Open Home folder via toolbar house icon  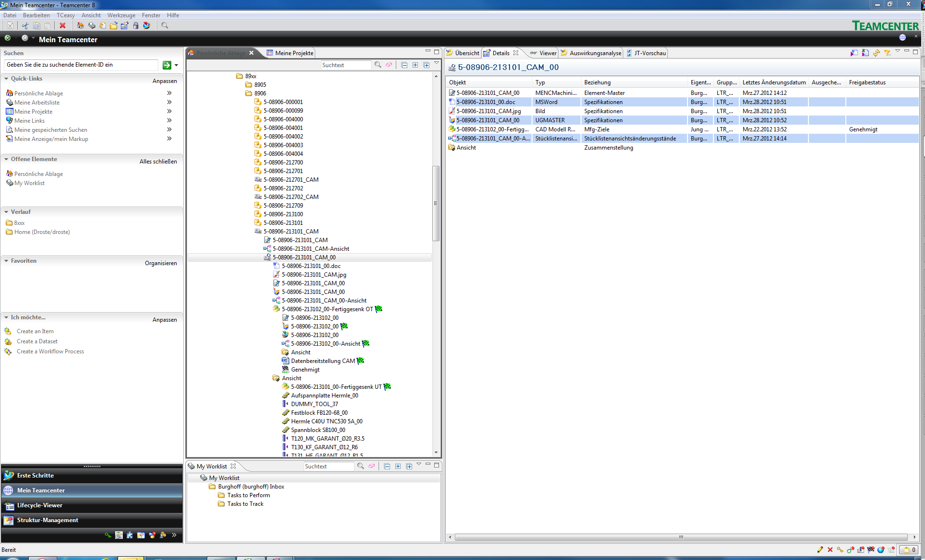pos(80,25)
